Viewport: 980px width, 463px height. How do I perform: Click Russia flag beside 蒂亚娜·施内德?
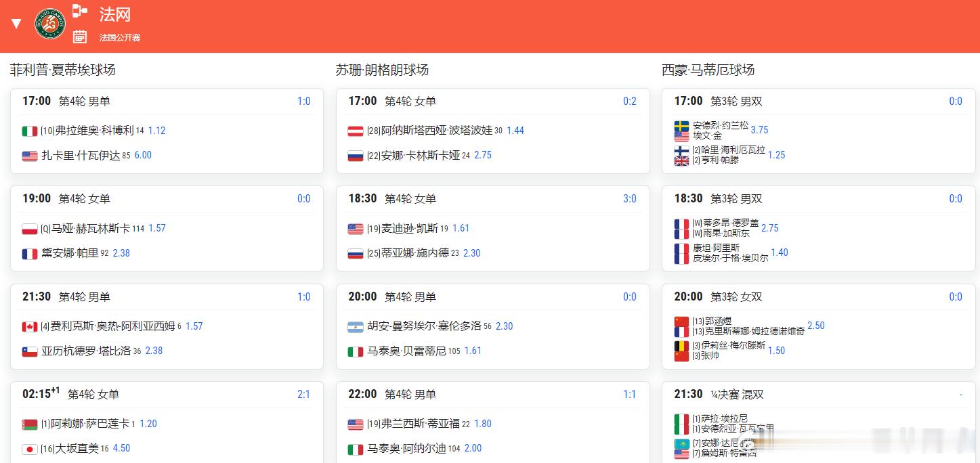(x=356, y=253)
